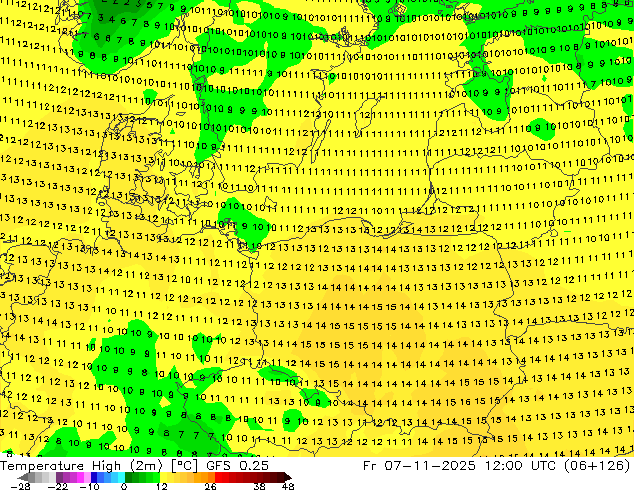This screenshot has height=490, width=634.
Task: Click the dark blue swatch in the color scale
Action: 94,477
